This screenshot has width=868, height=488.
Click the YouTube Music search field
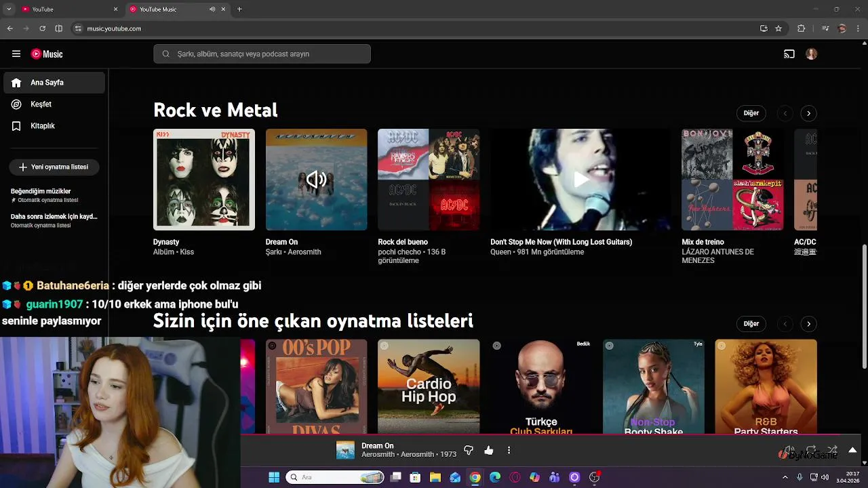262,54
